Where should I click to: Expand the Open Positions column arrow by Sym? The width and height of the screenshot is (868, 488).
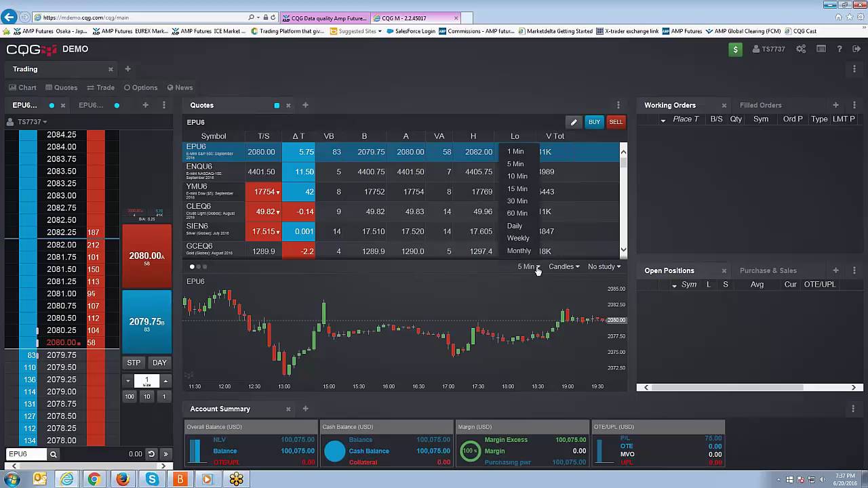[x=674, y=285]
